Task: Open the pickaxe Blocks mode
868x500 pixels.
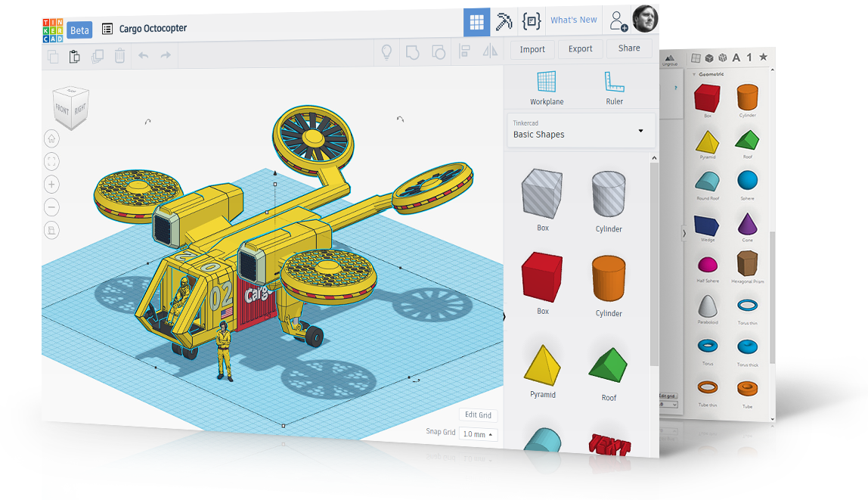Action: [x=504, y=22]
